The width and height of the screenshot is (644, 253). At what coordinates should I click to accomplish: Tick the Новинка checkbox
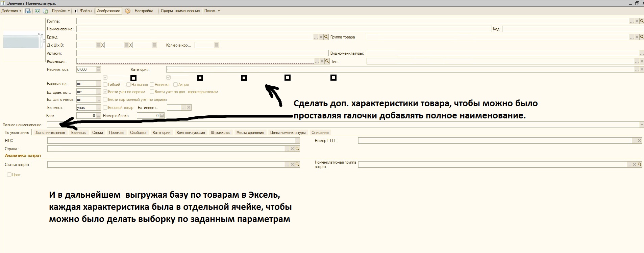152,85
